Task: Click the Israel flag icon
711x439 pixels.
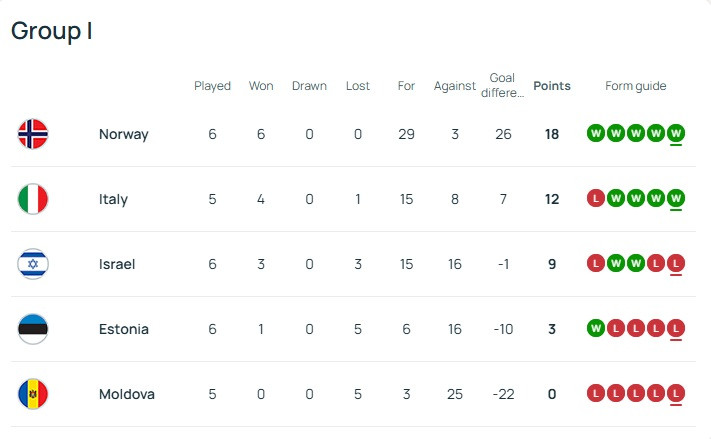Action: click(33, 264)
